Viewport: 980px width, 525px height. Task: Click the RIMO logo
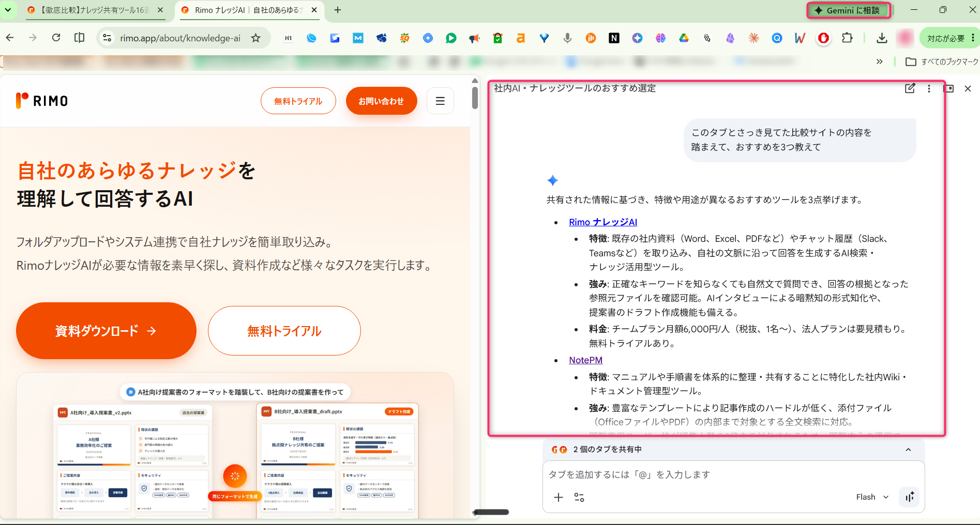click(x=42, y=100)
